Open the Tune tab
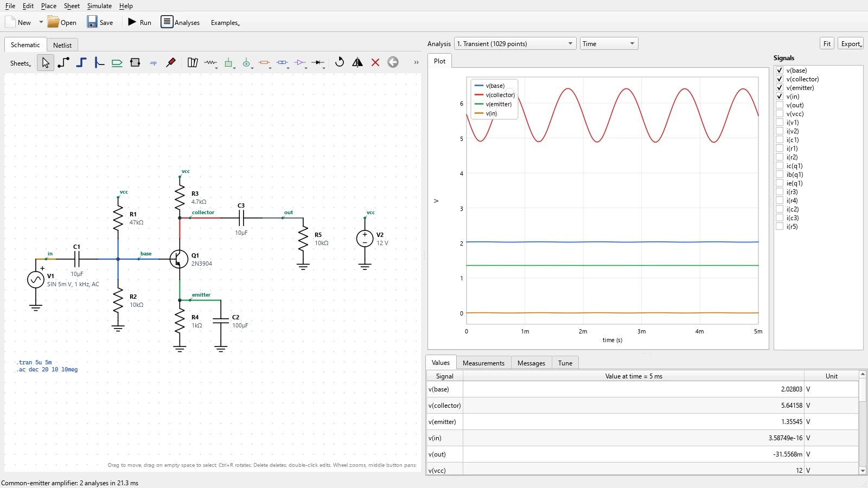The height and width of the screenshot is (488, 868). 565,363
